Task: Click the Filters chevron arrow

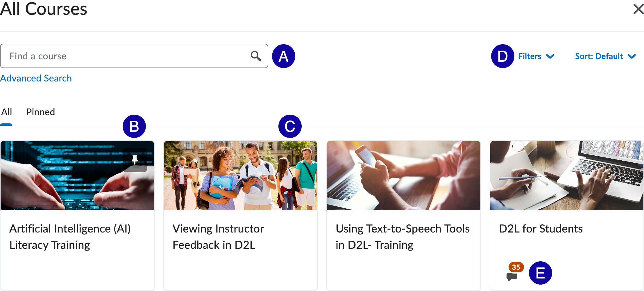Action: [550, 56]
